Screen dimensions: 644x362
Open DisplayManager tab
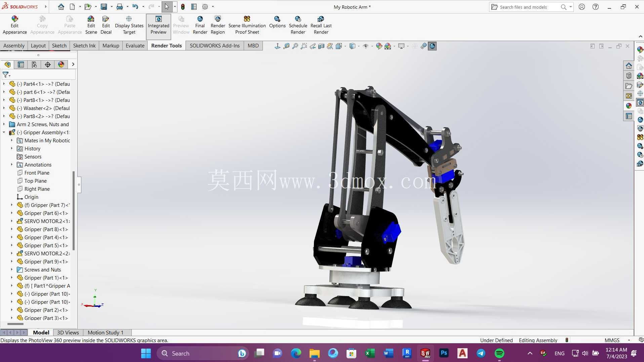(x=61, y=64)
